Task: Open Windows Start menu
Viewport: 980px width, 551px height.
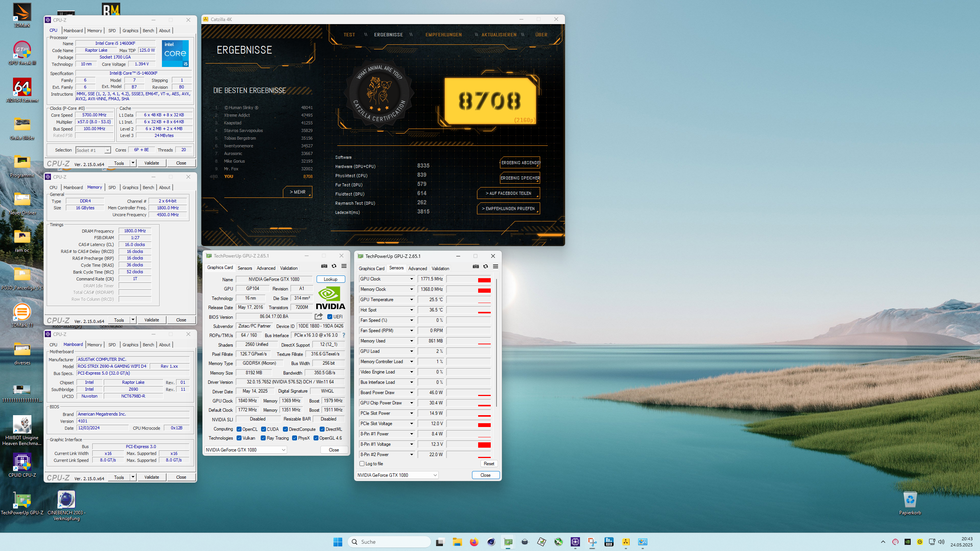Action: pos(338,542)
